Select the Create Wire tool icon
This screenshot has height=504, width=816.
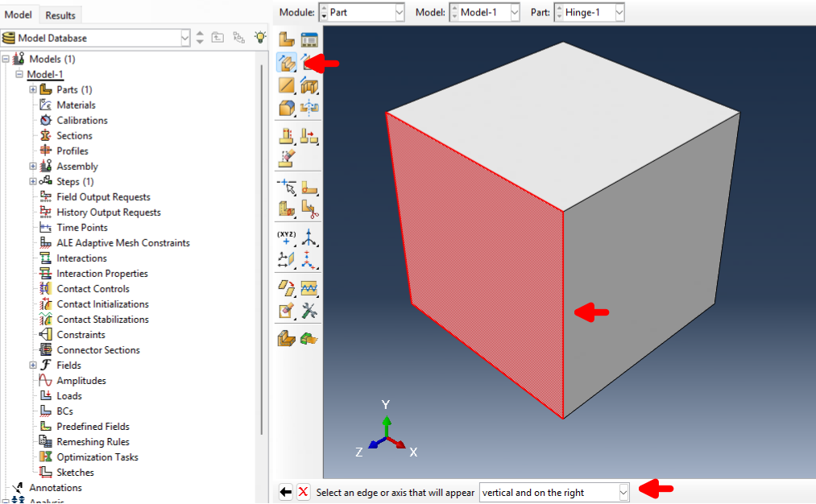tap(286, 85)
